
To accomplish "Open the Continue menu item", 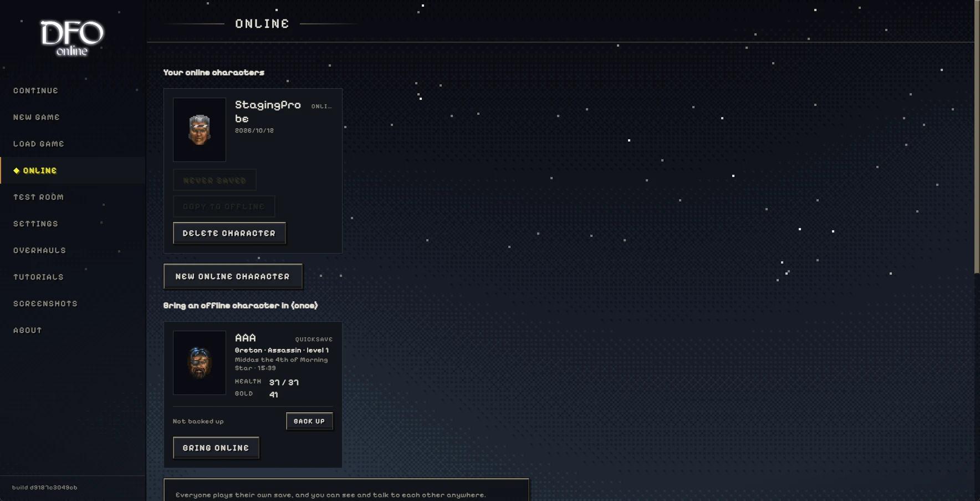I will click(x=35, y=90).
